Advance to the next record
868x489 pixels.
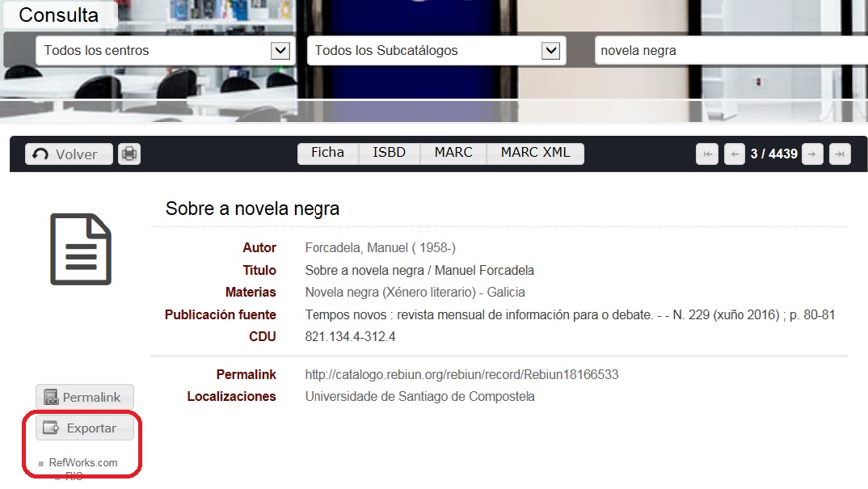pos(813,154)
